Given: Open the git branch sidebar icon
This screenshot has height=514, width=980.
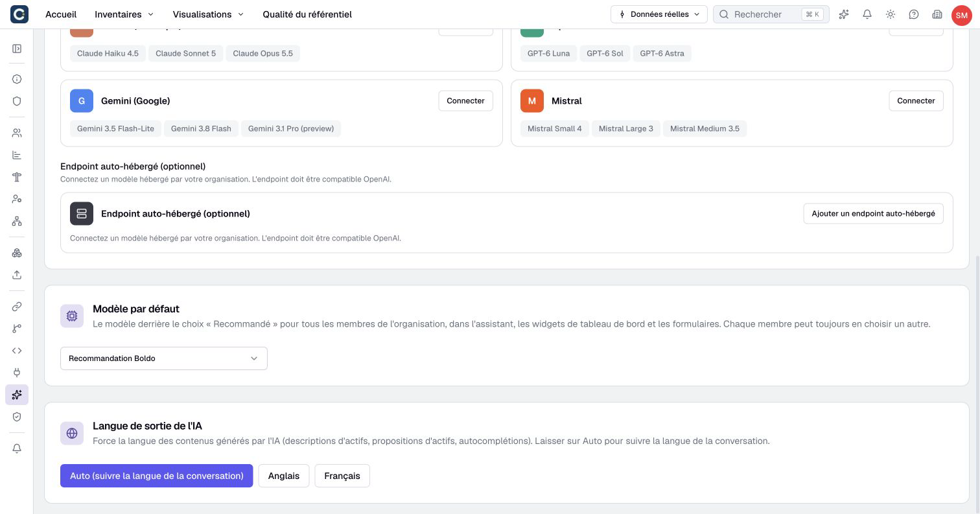Looking at the screenshot, I should 17,329.
